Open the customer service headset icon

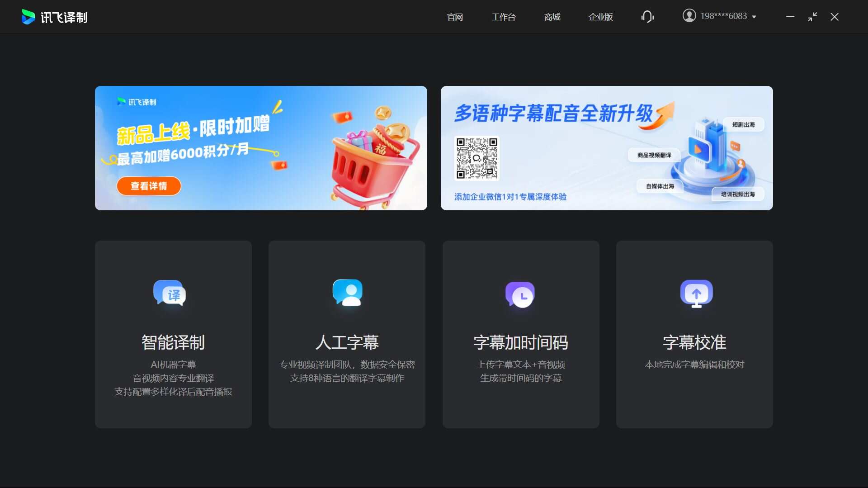(647, 17)
